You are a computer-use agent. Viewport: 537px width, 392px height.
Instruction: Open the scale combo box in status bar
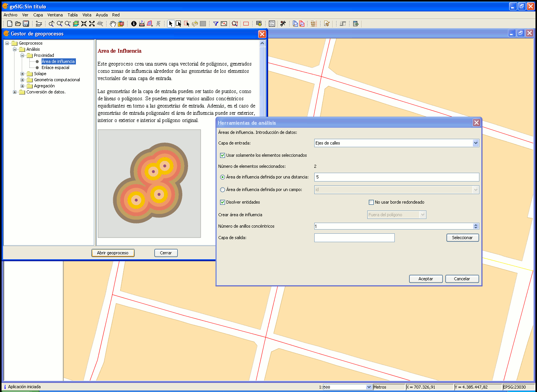(x=369, y=387)
